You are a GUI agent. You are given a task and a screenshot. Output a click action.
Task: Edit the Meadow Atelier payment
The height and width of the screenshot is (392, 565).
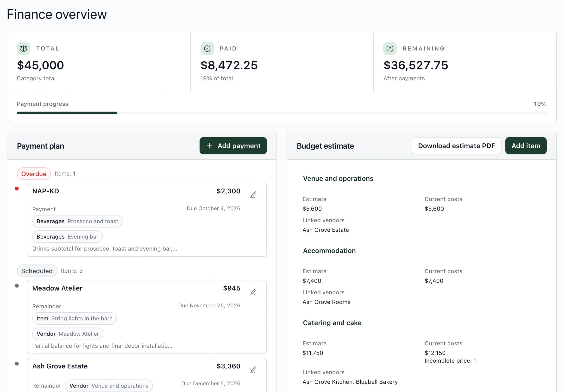click(x=253, y=292)
